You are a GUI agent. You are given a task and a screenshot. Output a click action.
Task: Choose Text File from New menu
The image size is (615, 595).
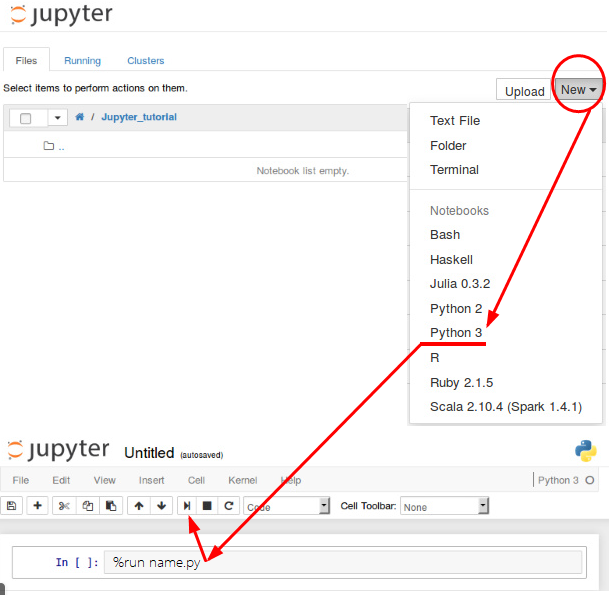pos(455,121)
